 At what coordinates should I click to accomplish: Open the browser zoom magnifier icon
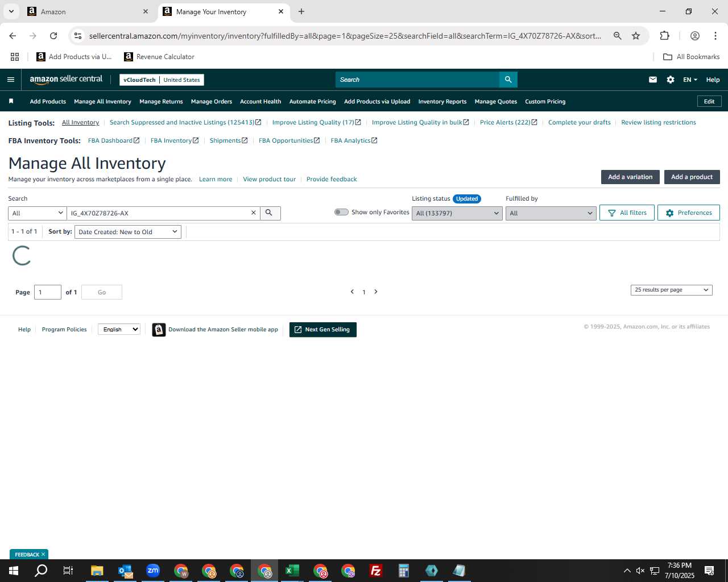click(x=617, y=36)
